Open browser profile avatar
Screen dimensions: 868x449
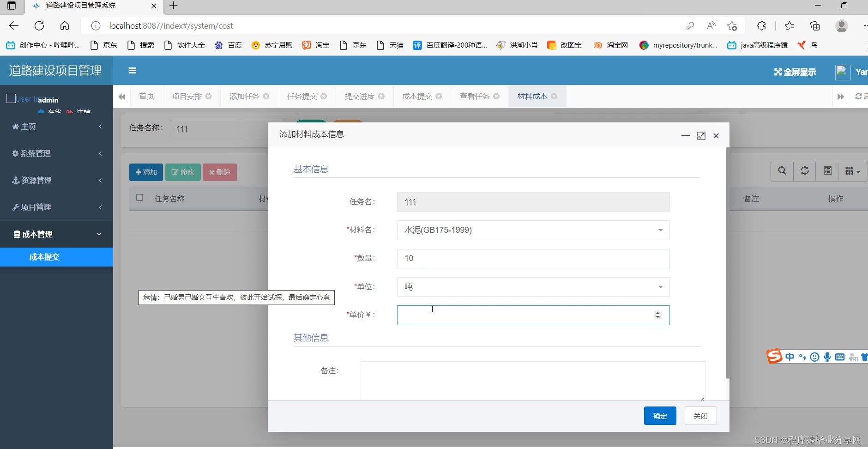(x=842, y=26)
